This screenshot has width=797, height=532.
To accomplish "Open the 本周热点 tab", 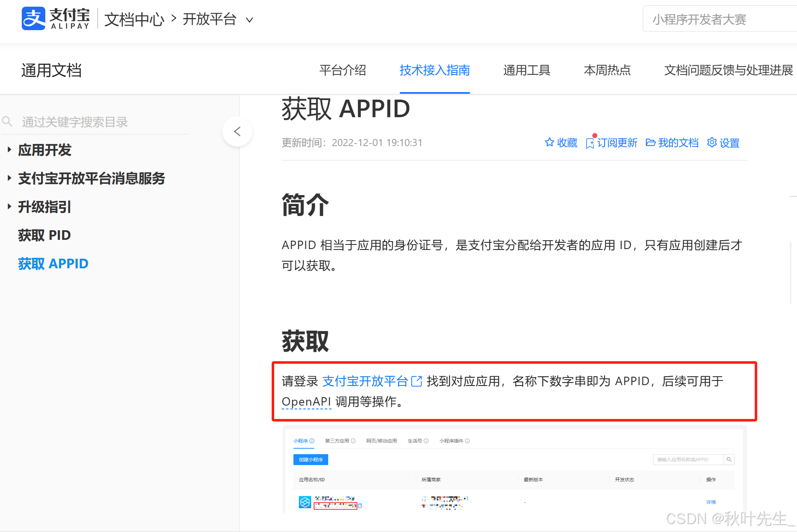I will pyautogui.click(x=607, y=70).
